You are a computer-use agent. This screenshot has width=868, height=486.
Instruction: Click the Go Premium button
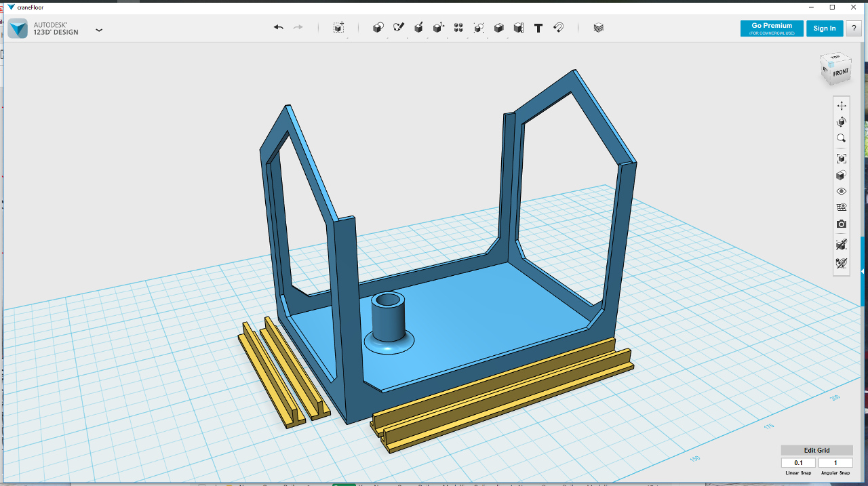(772, 28)
